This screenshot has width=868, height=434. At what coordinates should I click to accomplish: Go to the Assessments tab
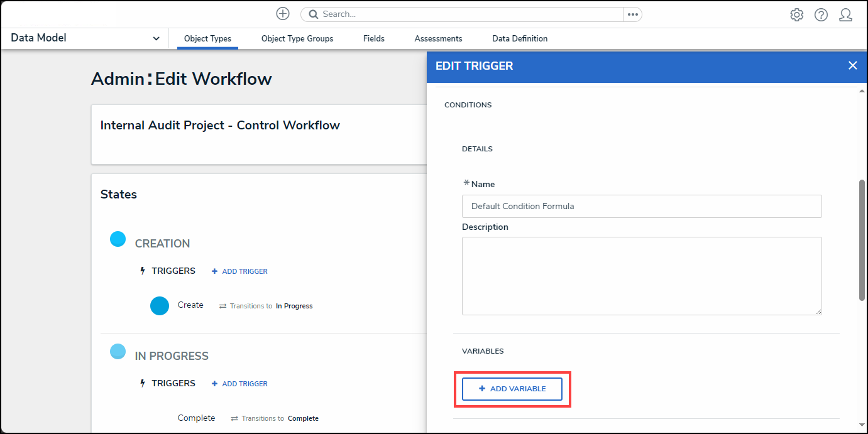click(438, 39)
